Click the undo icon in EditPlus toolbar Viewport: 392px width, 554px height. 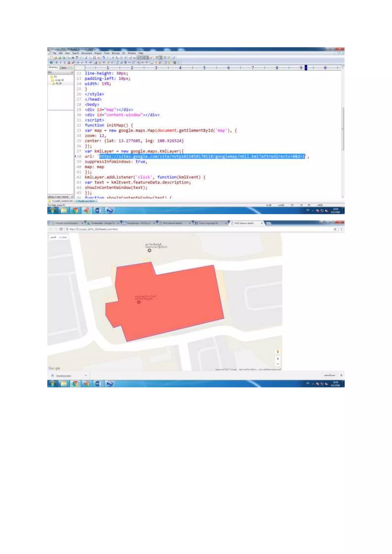pos(104,58)
